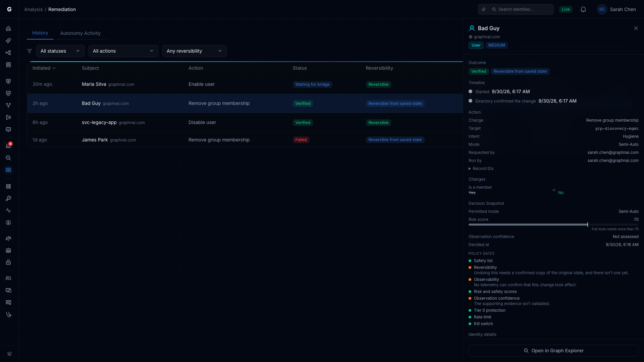Select the James Park row
The height and width of the screenshot is (362, 644).
(x=245, y=140)
